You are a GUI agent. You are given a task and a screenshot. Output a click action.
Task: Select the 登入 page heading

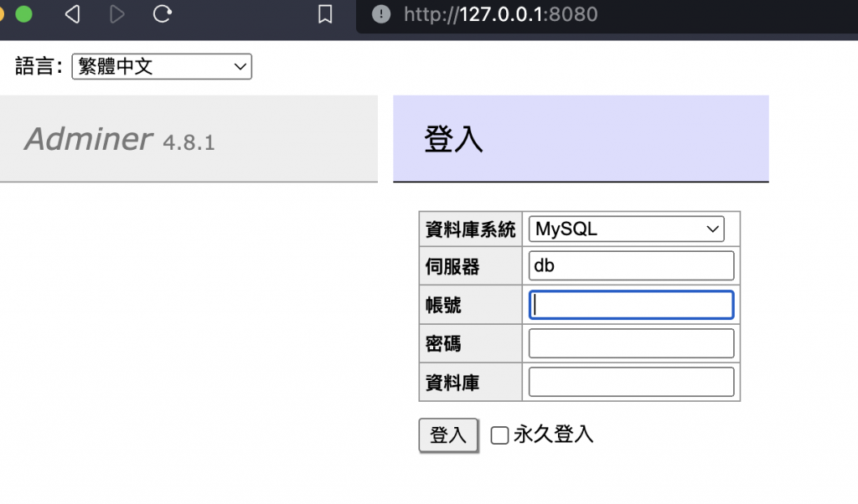453,139
